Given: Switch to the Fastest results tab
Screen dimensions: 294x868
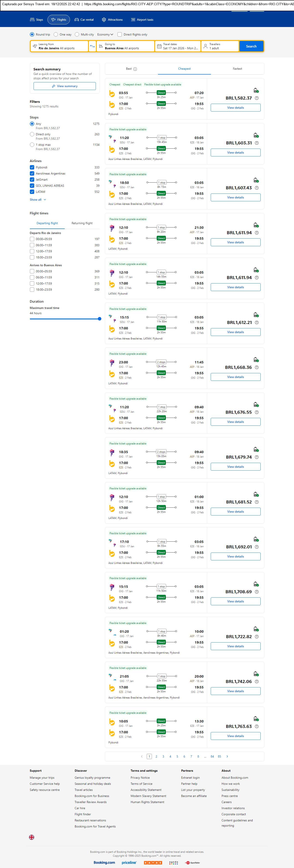Looking at the screenshot, I should [237, 69].
